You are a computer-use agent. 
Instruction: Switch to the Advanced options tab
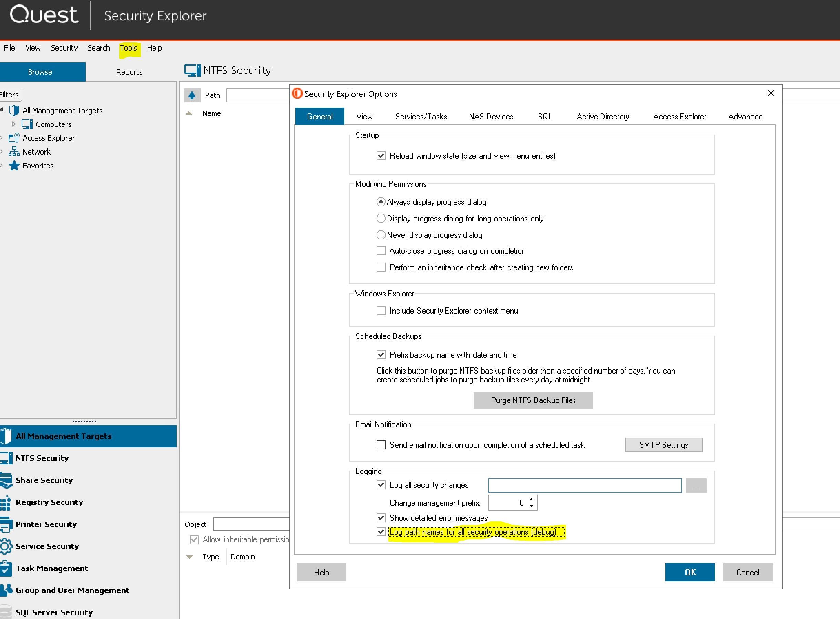pyautogui.click(x=746, y=116)
